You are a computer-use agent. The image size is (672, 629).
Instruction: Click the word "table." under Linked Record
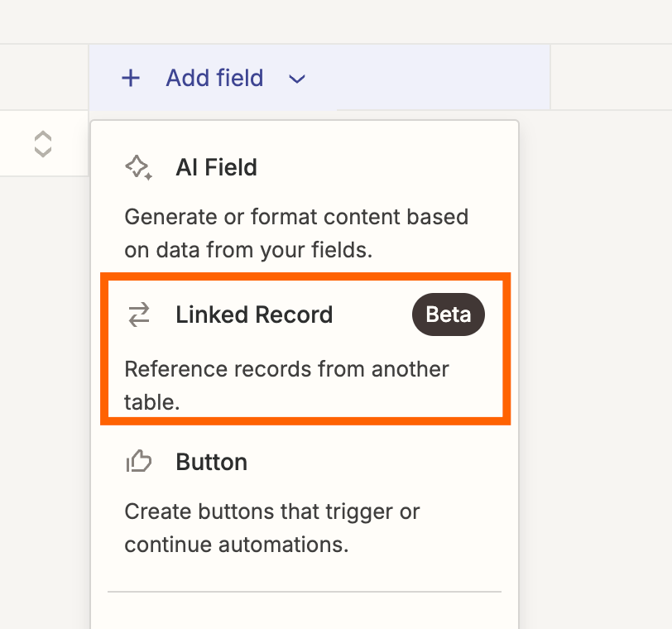coord(152,402)
